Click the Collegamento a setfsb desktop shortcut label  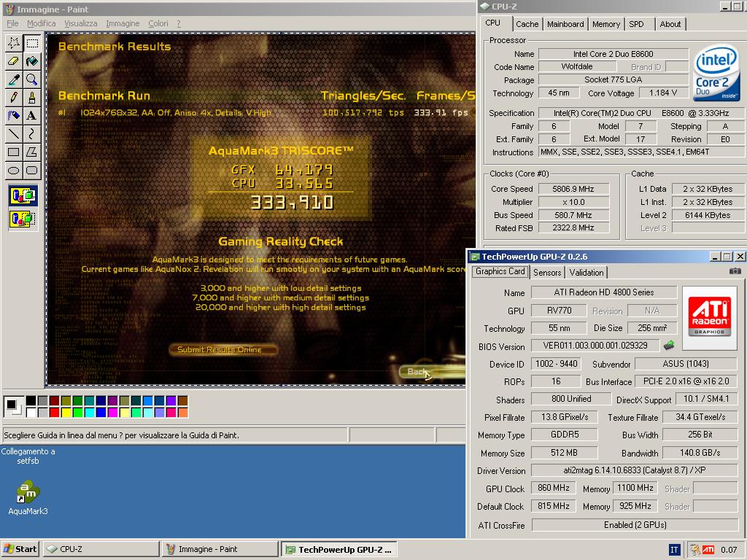[x=28, y=456]
